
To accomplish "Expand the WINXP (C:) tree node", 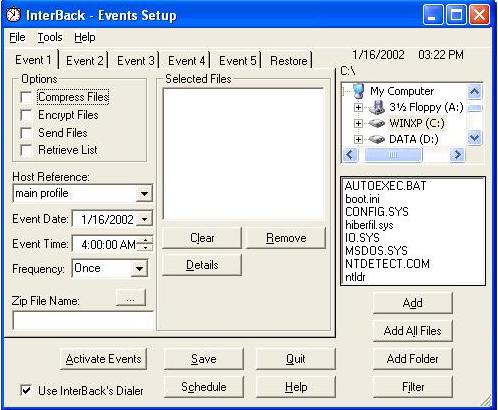I will (358, 123).
